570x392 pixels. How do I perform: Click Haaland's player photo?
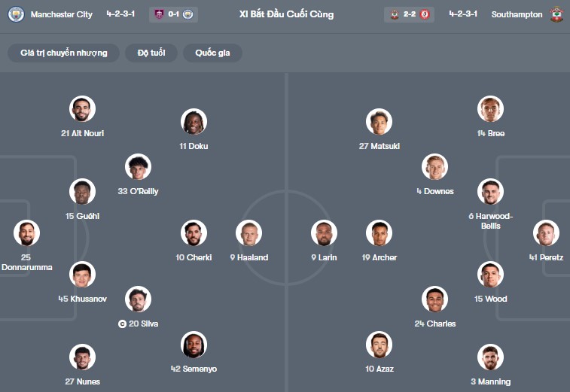[248, 233]
